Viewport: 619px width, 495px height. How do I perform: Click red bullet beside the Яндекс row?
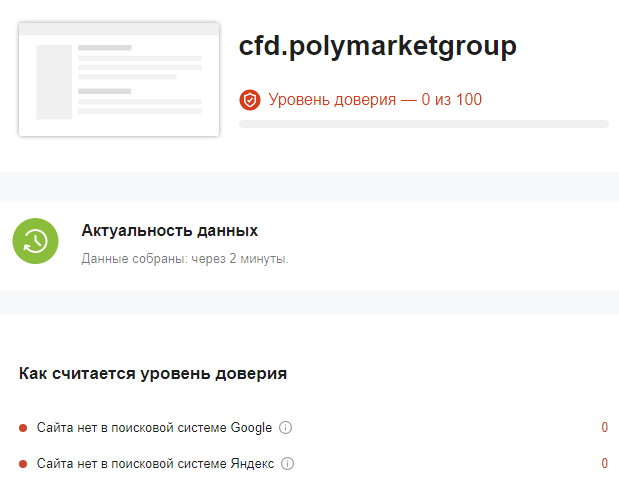coord(23,464)
